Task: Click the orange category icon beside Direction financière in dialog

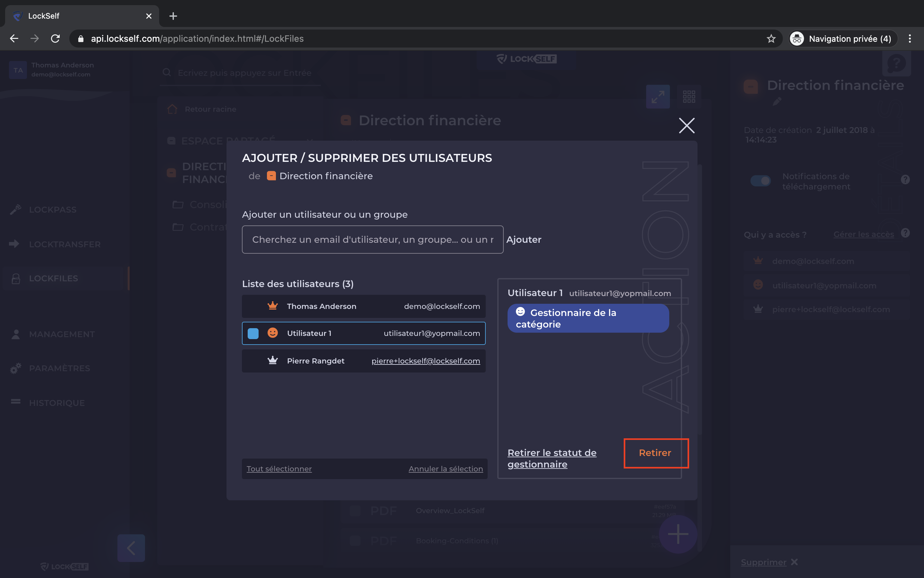Action: [271, 176]
